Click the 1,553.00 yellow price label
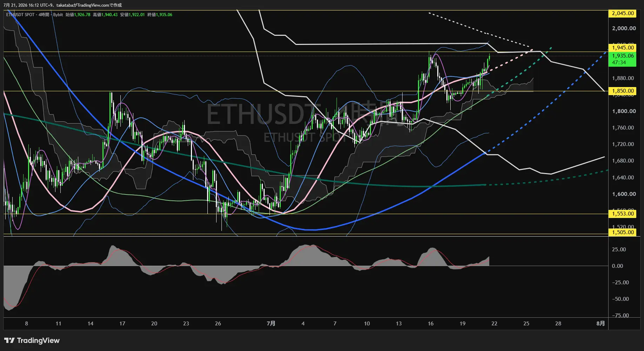Viewport: 644px width, 351px height. point(623,213)
